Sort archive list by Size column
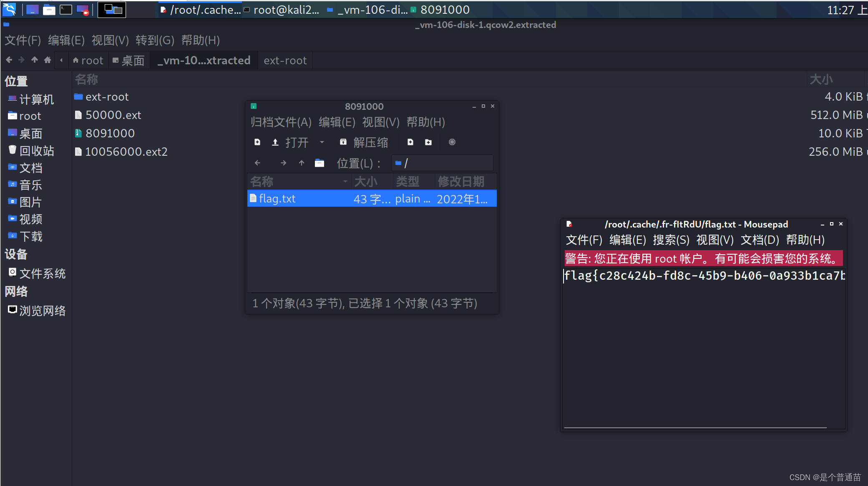 371,182
